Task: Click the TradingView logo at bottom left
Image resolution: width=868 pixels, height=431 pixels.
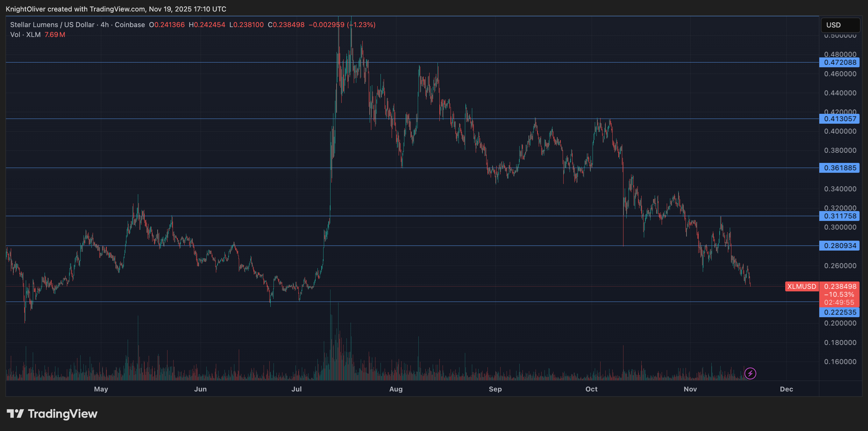Action: tap(52, 414)
